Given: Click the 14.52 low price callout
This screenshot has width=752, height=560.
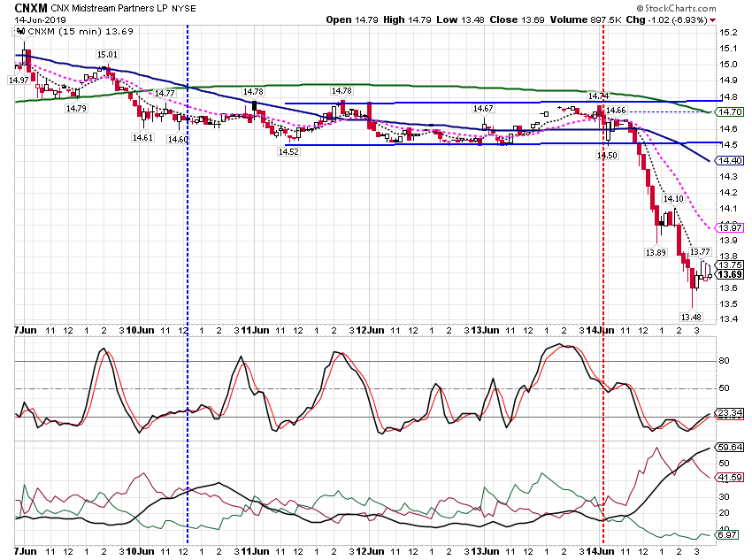Looking at the screenshot, I should tap(288, 151).
